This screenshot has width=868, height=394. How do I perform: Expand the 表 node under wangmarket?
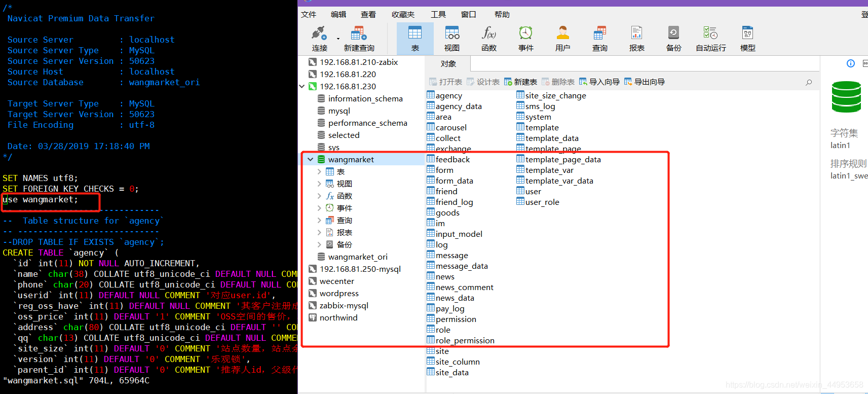319,171
